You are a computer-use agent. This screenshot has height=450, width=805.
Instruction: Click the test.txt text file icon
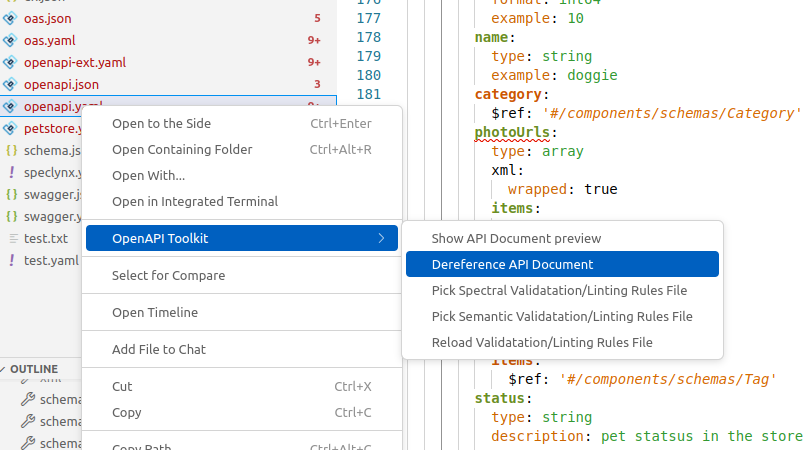(x=11, y=238)
